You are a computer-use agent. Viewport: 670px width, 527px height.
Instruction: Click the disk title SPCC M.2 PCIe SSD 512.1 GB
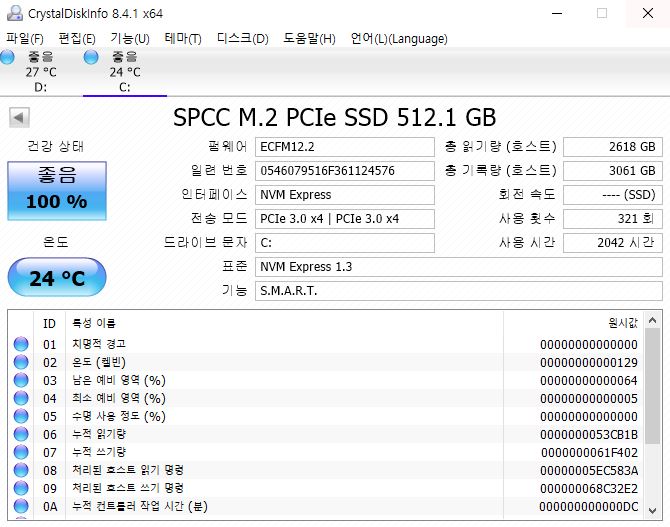[335, 117]
